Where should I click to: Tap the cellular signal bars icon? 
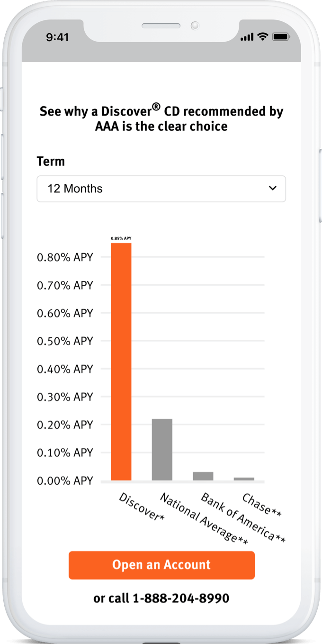tap(247, 37)
